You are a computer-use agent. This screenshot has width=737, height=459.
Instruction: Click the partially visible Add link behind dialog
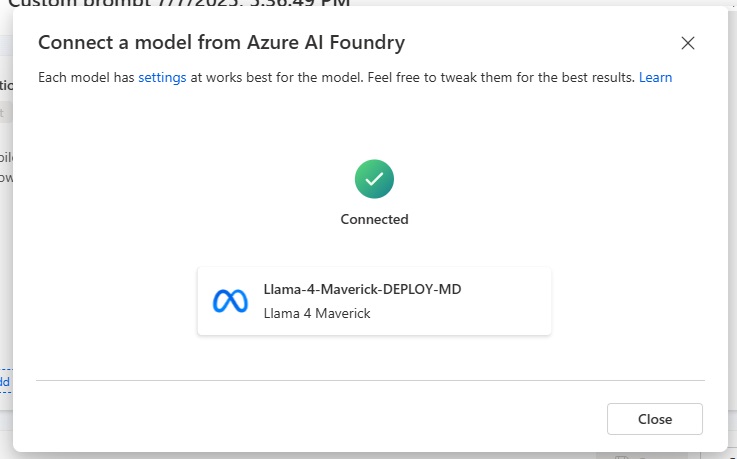click(x=5, y=381)
